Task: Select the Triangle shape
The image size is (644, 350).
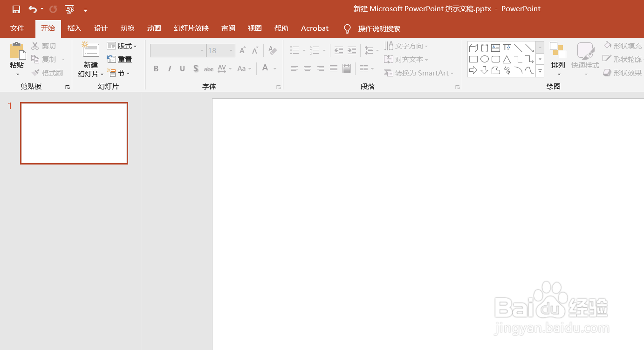Action: (x=507, y=59)
